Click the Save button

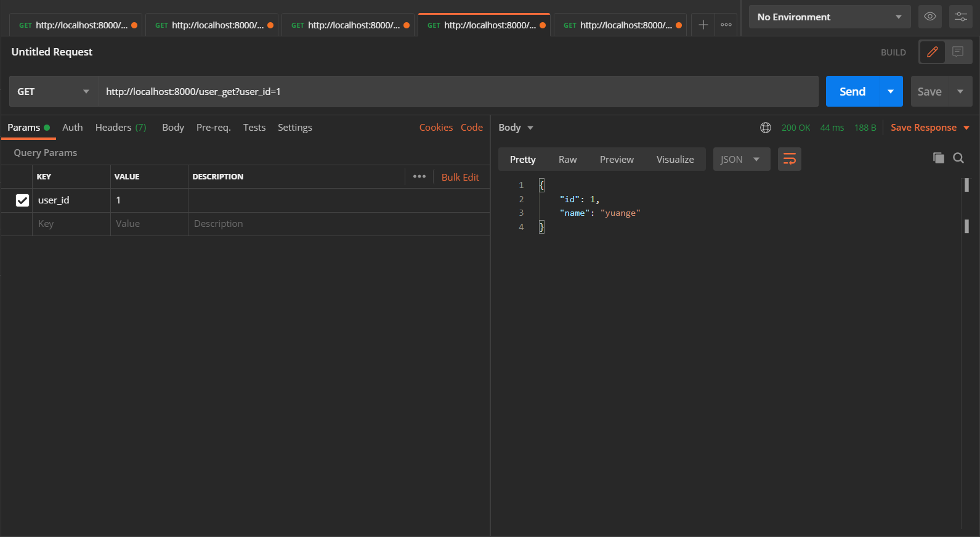coord(929,91)
